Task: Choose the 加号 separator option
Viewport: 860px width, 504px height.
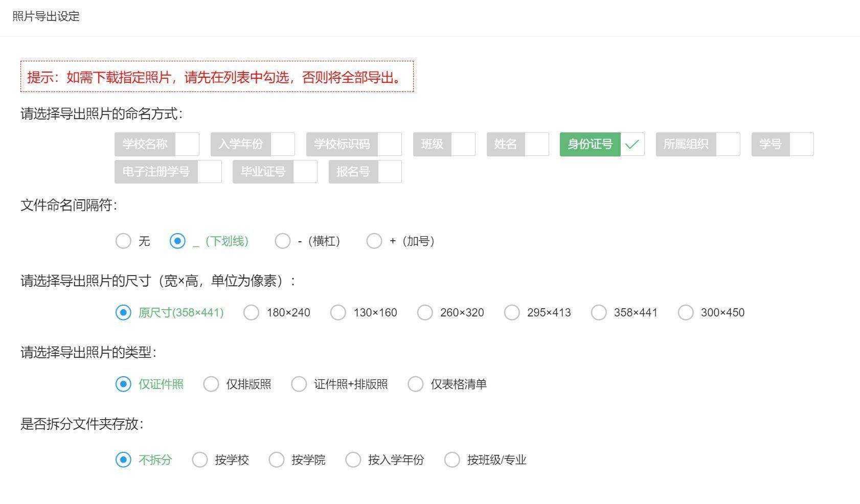Action: pyautogui.click(x=374, y=241)
